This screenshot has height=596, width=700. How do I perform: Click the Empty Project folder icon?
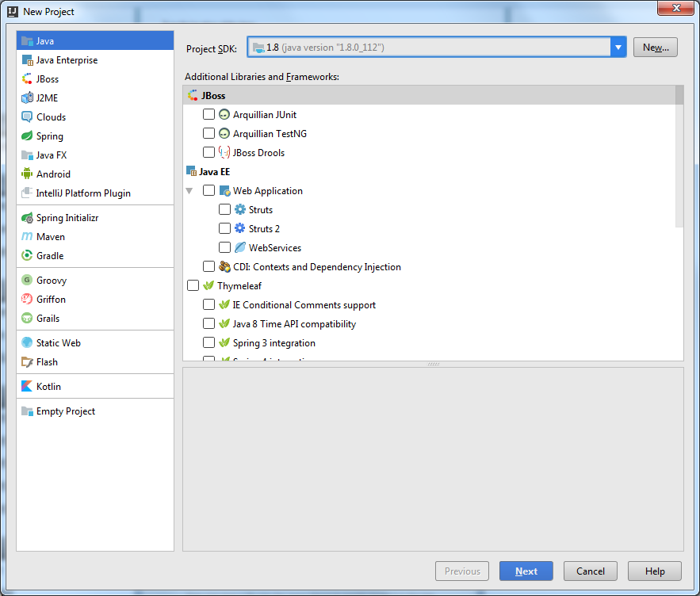point(27,411)
